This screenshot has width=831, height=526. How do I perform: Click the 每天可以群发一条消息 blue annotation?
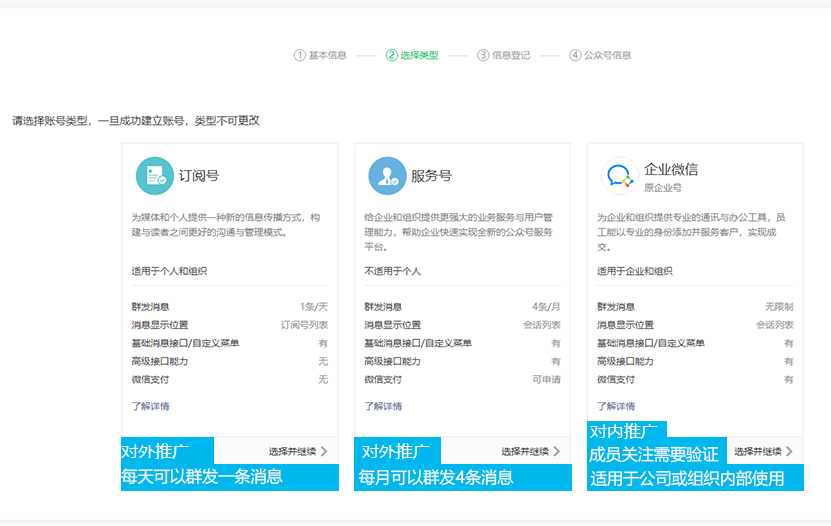[x=202, y=477]
